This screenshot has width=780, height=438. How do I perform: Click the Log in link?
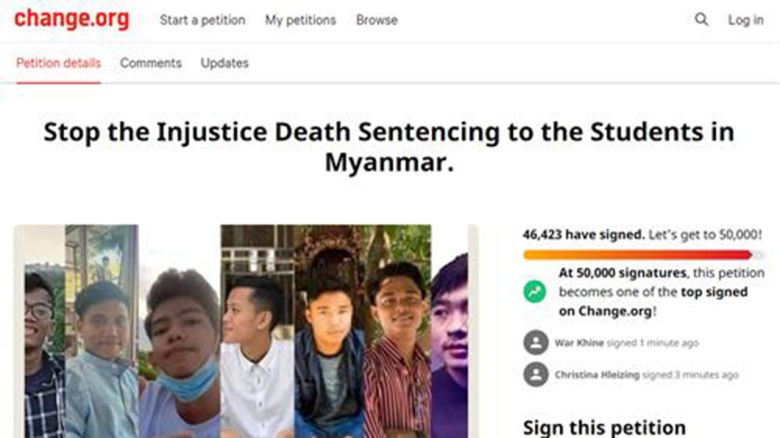(x=745, y=20)
